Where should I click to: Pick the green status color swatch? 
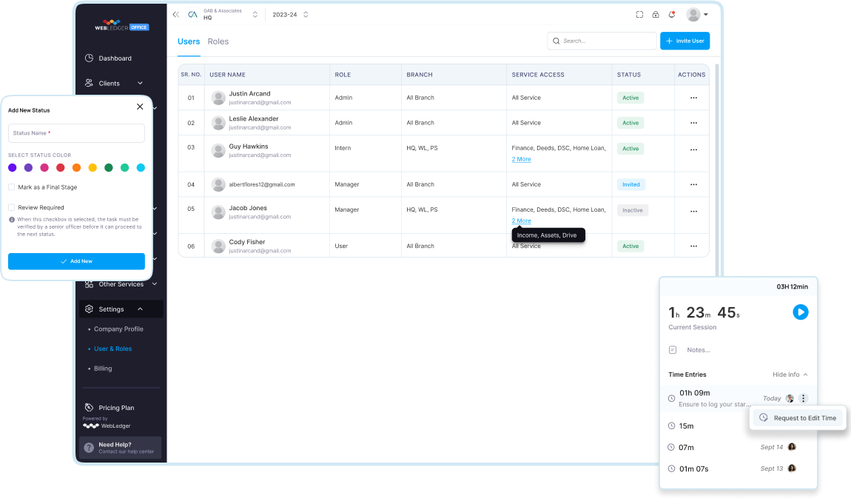pyautogui.click(x=108, y=167)
